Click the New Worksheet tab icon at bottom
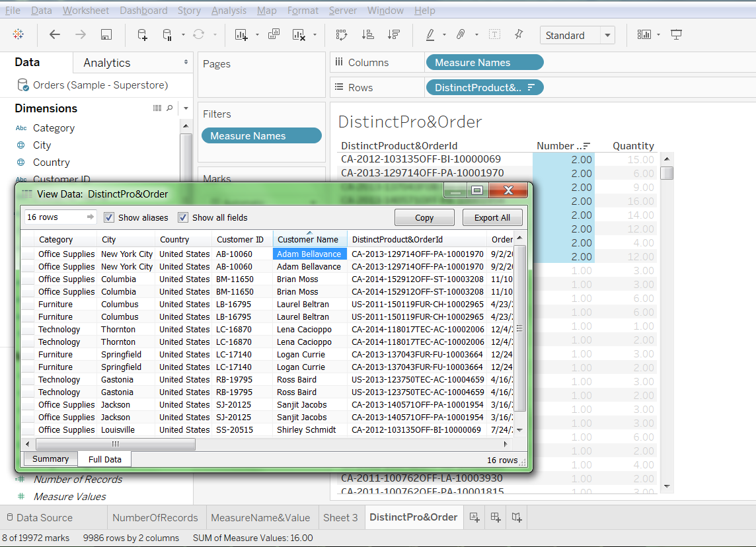The width and height of the screenshot is (756, 547). 474,517
